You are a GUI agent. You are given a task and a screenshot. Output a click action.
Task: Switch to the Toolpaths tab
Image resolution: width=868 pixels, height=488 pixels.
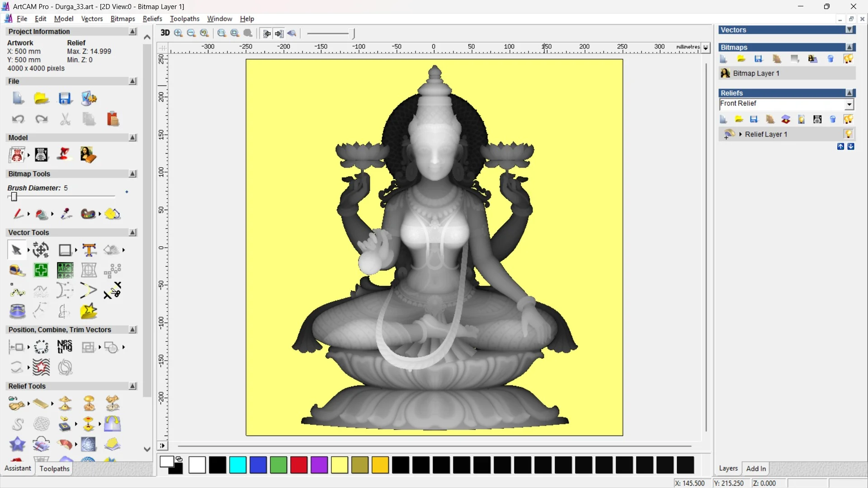54,469
